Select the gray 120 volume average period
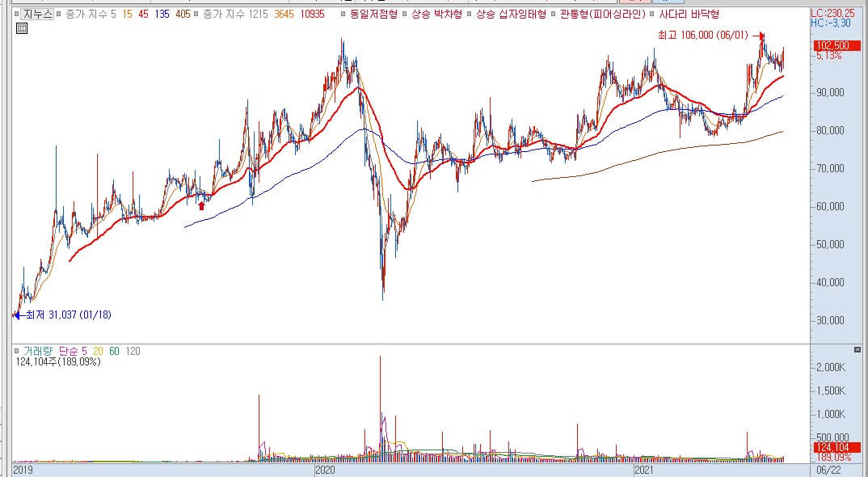 point(133,351)
